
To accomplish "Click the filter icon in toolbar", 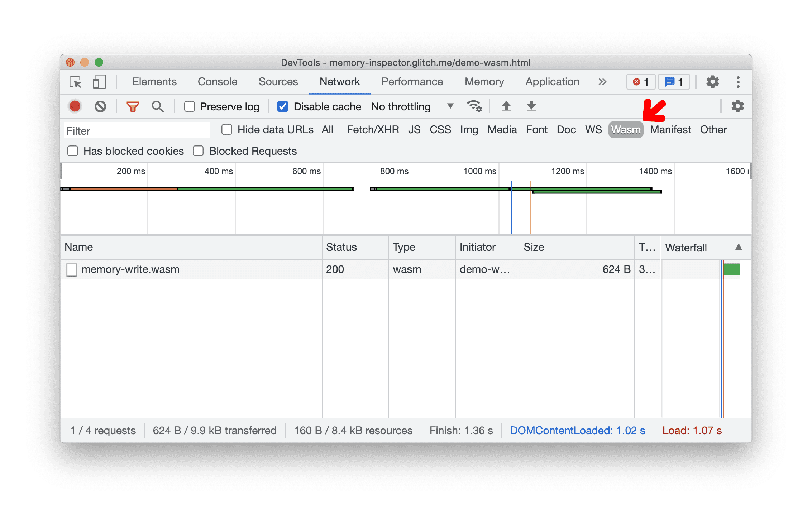I will (x=133, y=106).
